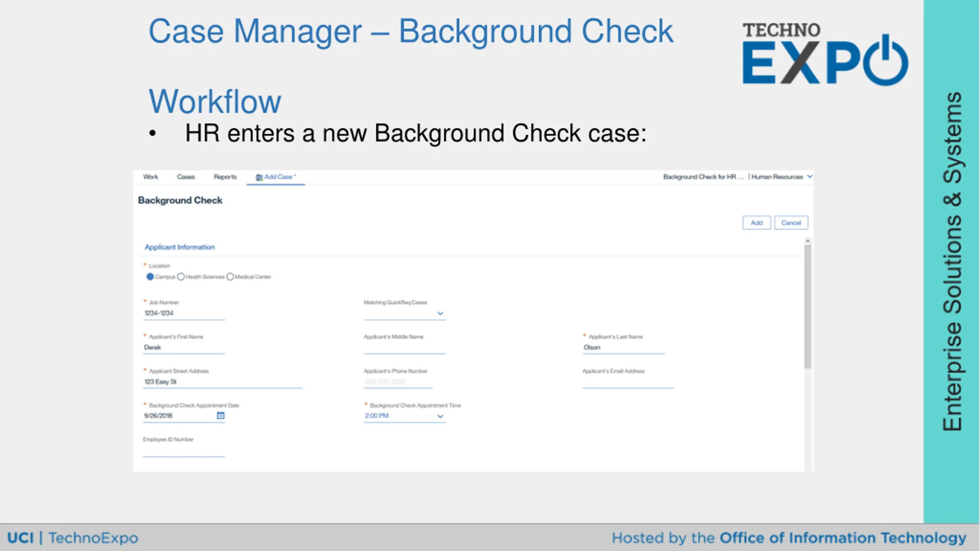The width and height of the screenshot is (980, 551).
Task: Click the Applicant's Middle Name field
Action: 405,347
